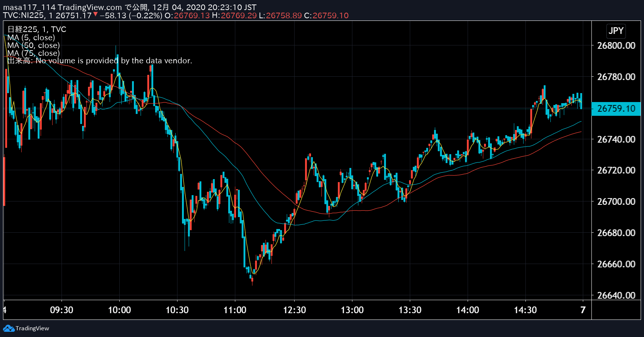Click the publisher name masa117_114
Image resolution: width=644 pixels, height=337 pixels.
point(29,7)
